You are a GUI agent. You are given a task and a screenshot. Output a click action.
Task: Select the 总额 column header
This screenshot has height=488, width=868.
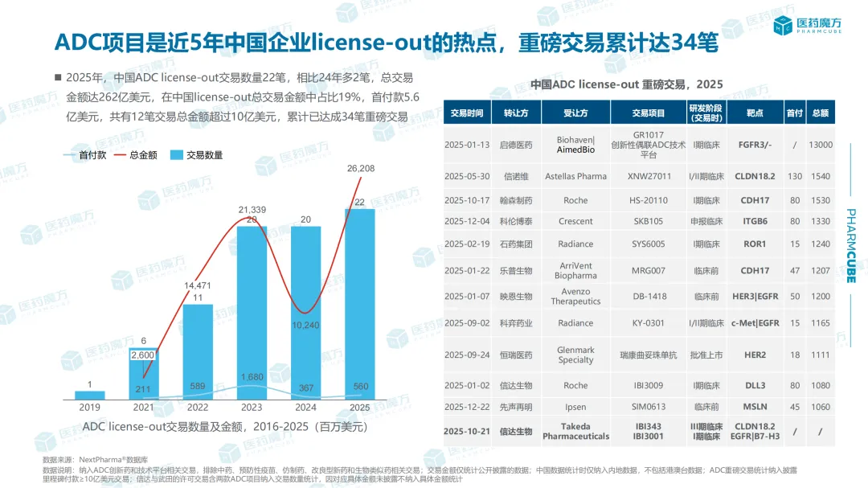(821, 113)
